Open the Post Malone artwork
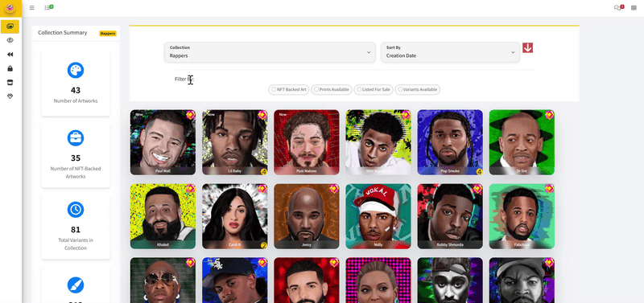 tap(307, 142)
